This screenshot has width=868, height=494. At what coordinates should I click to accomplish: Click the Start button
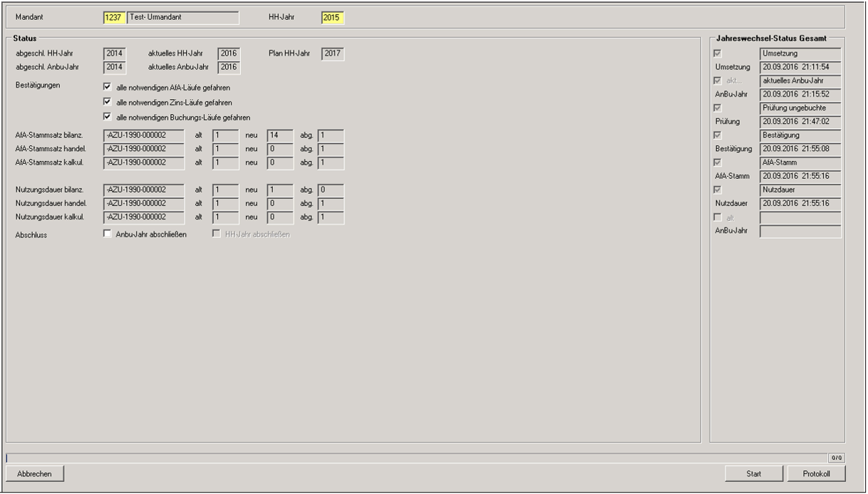tap(754, 473)
